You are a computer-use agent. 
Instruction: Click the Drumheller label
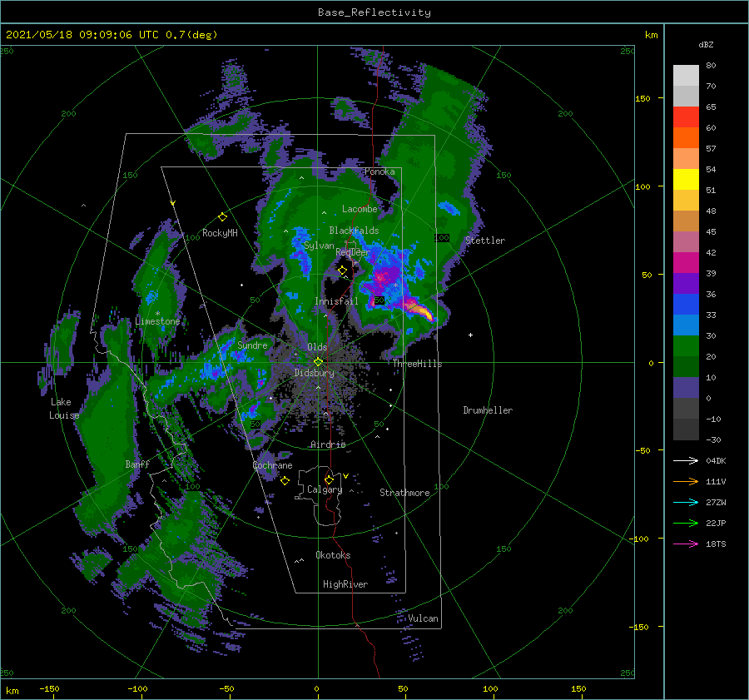click(x=488, y=410)
